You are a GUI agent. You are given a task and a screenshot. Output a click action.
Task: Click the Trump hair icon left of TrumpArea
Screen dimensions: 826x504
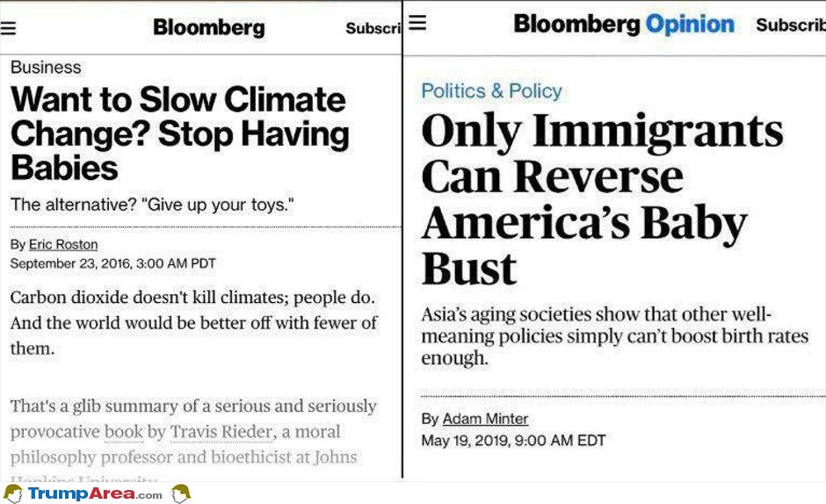[13, 494]
